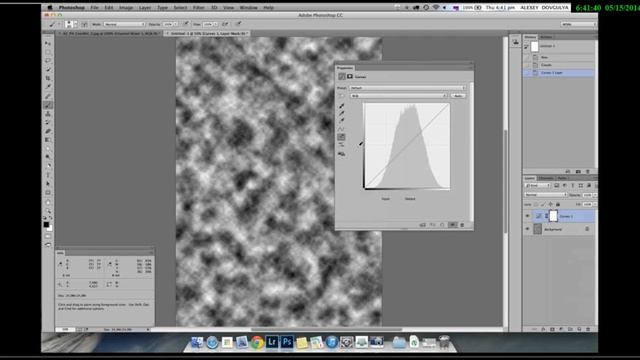Select the Quick Selection tool
The image size is (640, 360).
coord(48,70)
